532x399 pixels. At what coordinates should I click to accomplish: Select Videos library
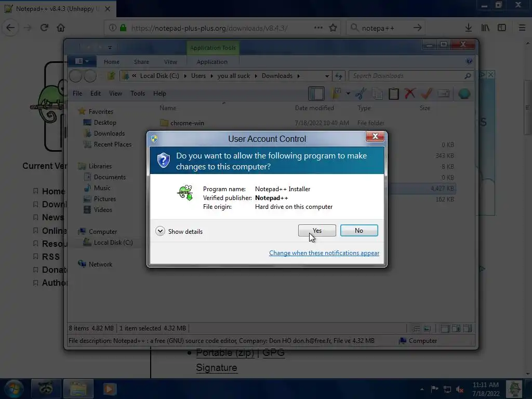[103, 210]
